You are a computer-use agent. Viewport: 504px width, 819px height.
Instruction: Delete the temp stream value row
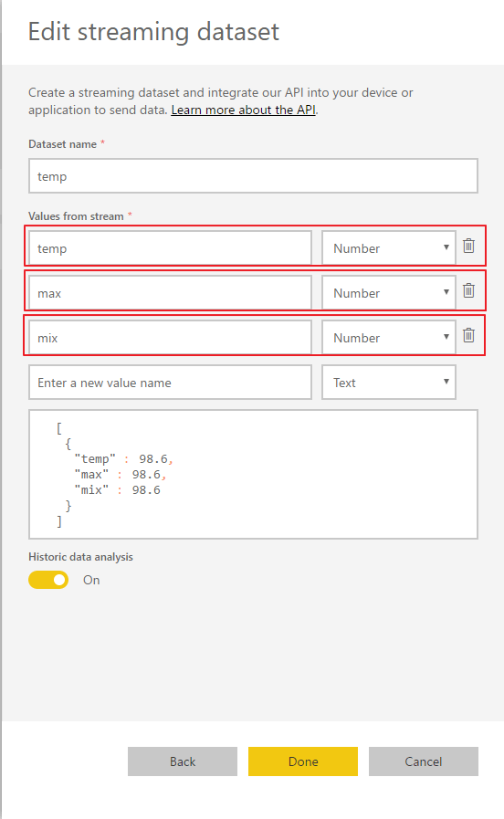tap(468, 246)
